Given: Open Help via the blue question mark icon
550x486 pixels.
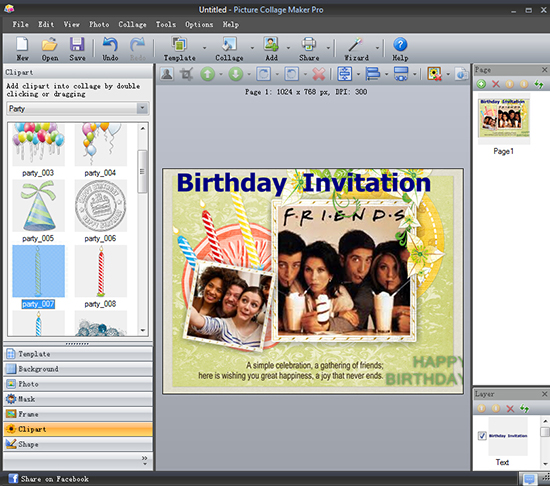Looking at the screenshot, I should pos(400,45).
